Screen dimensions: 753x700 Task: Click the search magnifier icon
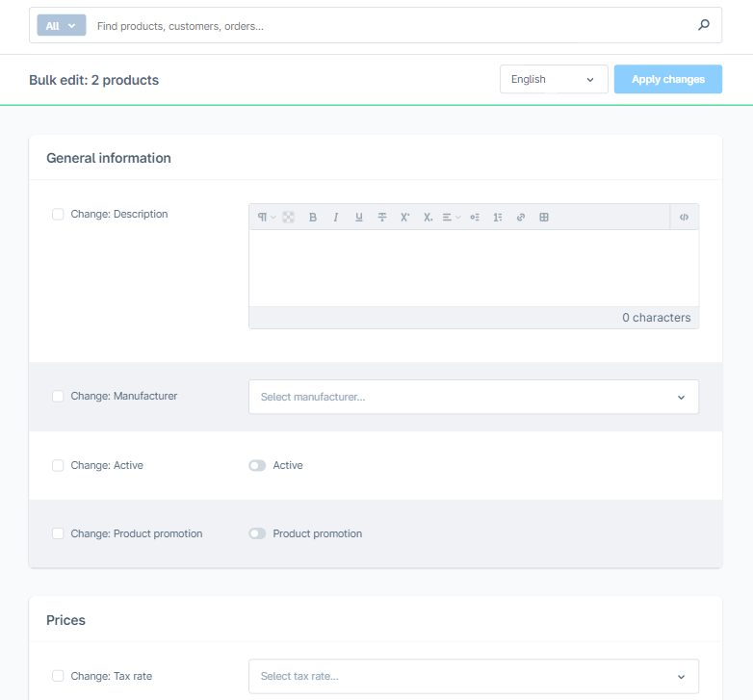[x=704, y=26]
